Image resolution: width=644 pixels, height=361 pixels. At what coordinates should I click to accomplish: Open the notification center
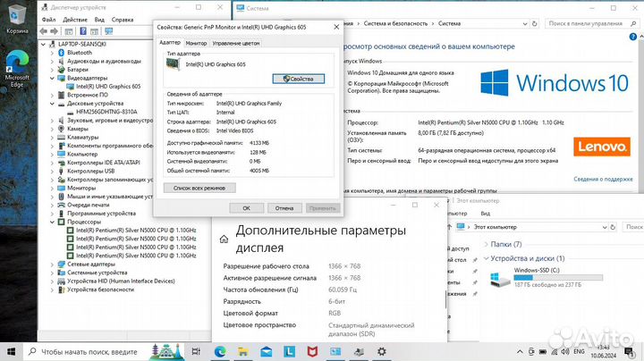[629, 351]
